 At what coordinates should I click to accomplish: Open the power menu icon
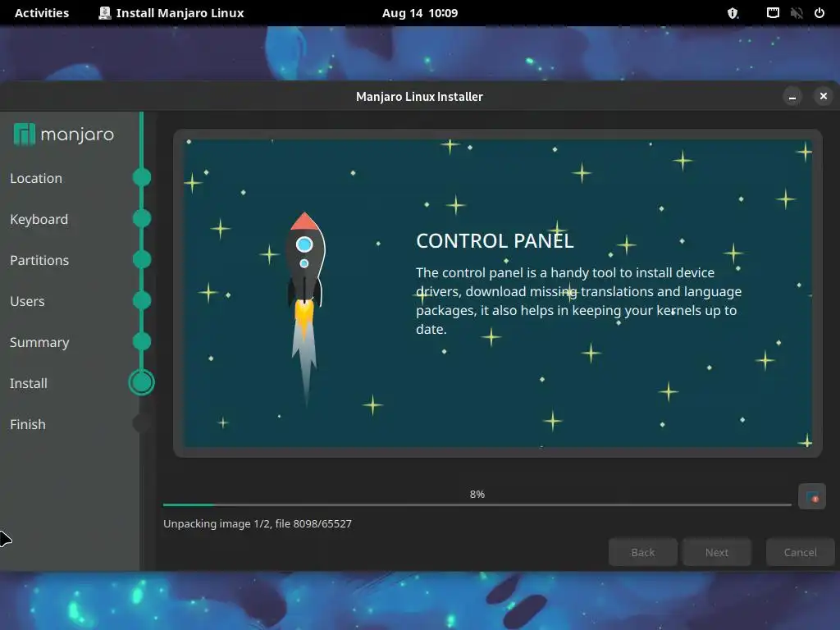click(819, 13)
